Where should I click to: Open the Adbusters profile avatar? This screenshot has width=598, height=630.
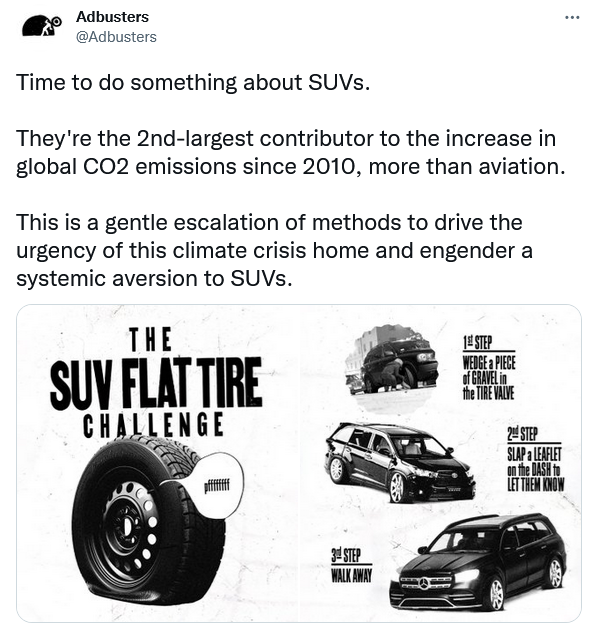(42, 27)
